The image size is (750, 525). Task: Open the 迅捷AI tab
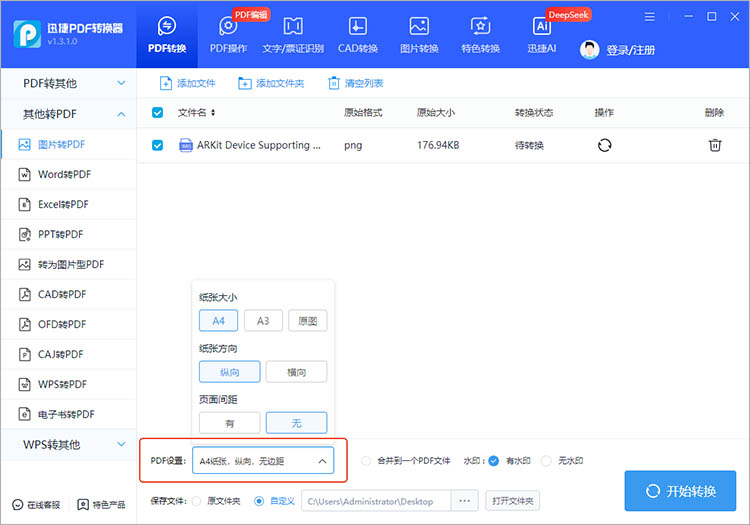tap(542, 35)
